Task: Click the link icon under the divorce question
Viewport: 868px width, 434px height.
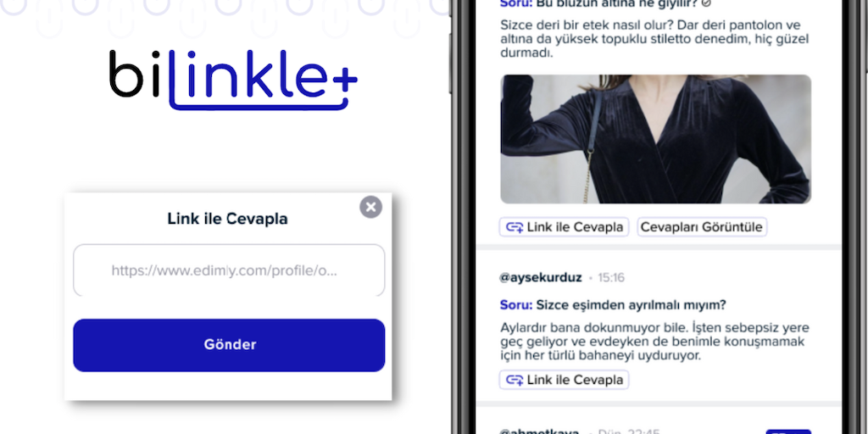Action: 515,380
